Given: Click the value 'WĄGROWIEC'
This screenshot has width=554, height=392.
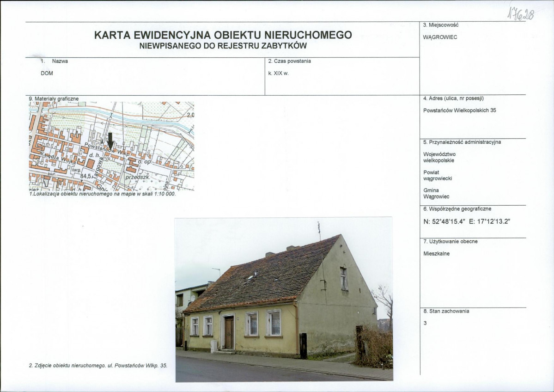Looking at the screenshot, I should pyautogui.click(x=440, y=37).
